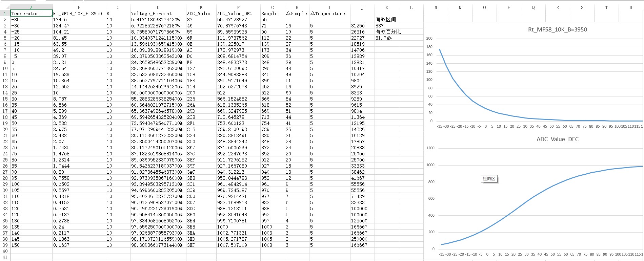Select column D by its header letter
The image size is (644, 261).
(x=158, y=7)
